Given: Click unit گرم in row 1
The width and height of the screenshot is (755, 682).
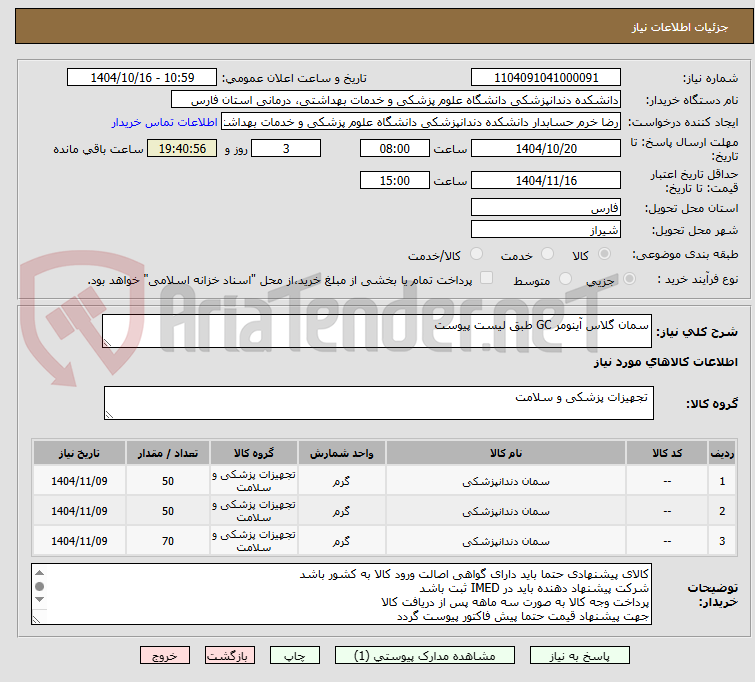Looking at the screenshot, I should click(x=341, y=481).
